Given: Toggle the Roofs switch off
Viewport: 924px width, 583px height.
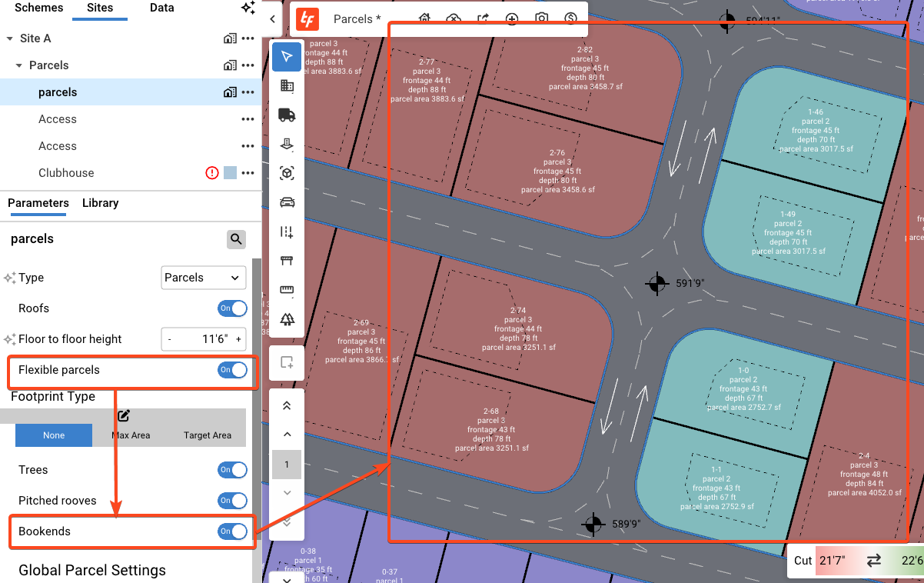Looking at the screenshot, I should click(232, 308).
